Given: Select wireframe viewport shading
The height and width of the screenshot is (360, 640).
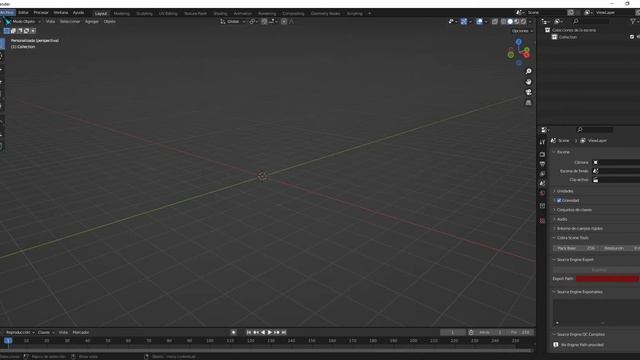Looking at the screenshot, I should 503,22.
